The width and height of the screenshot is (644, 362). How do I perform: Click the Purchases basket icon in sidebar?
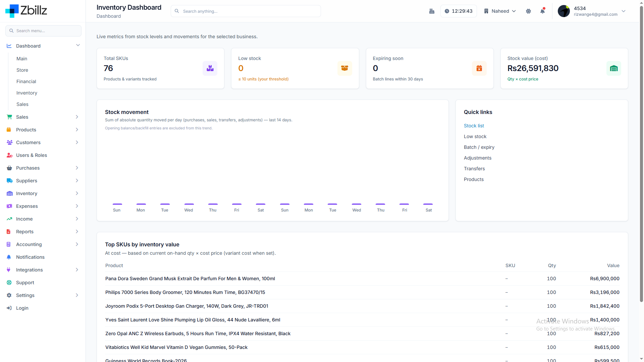(x=9, y=168)
